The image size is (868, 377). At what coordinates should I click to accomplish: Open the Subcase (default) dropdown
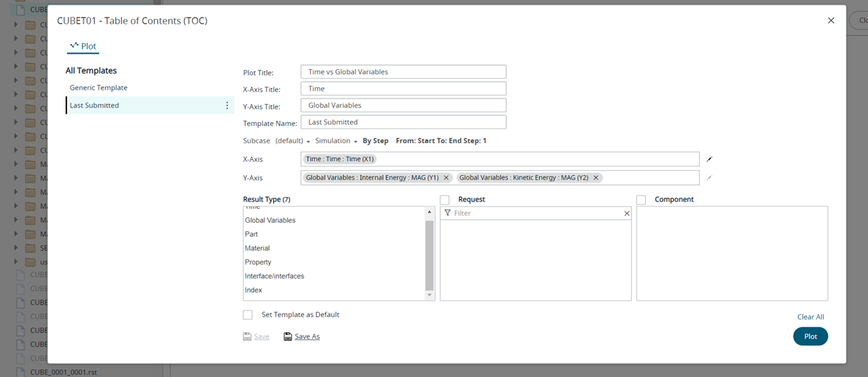[x=293, y=141]
